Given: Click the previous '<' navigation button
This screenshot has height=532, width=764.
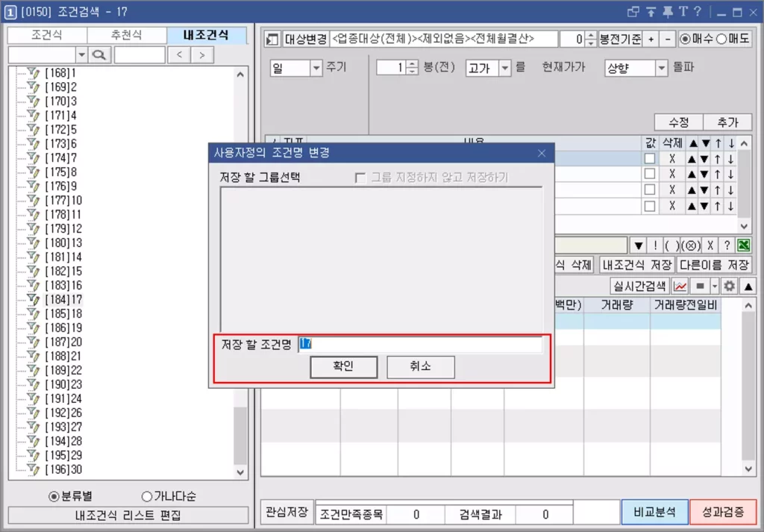Looking at the screenshot, I should coord(179,55).
